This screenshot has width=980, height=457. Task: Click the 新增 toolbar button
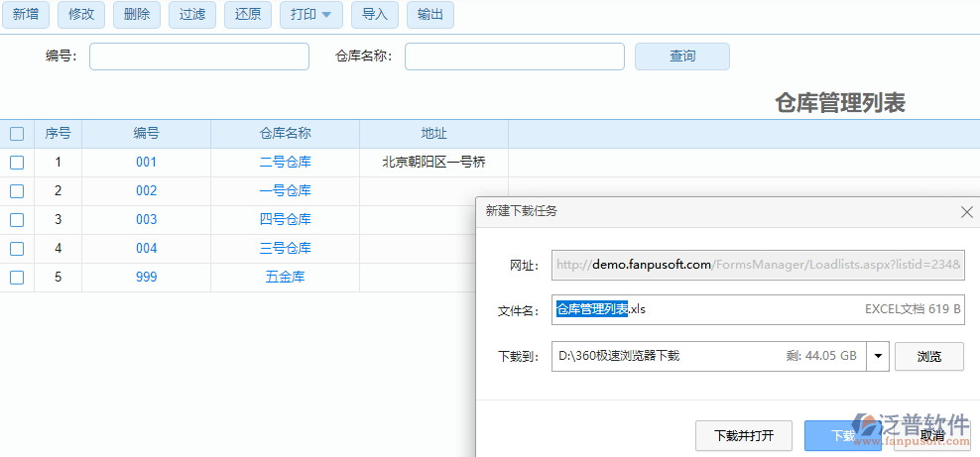(x=26, y=15)
